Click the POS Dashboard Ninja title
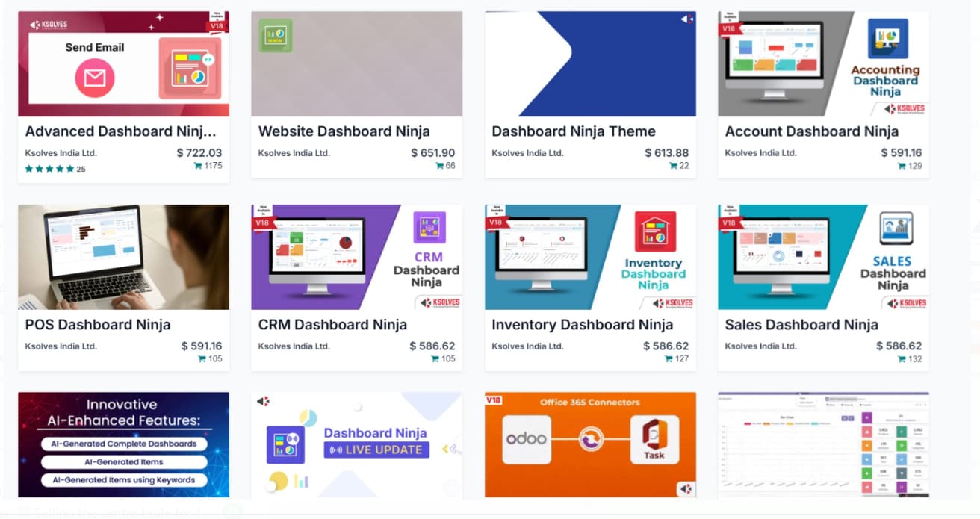 (98, 325)
